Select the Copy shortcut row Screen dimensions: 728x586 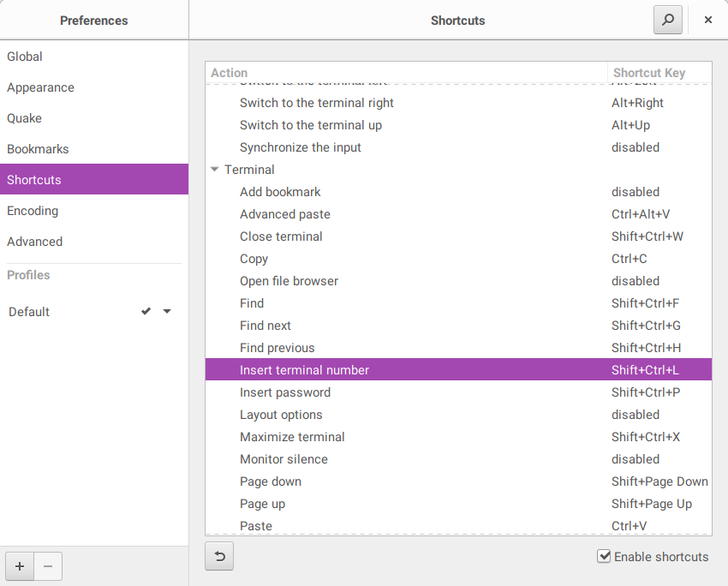[254, 259]
